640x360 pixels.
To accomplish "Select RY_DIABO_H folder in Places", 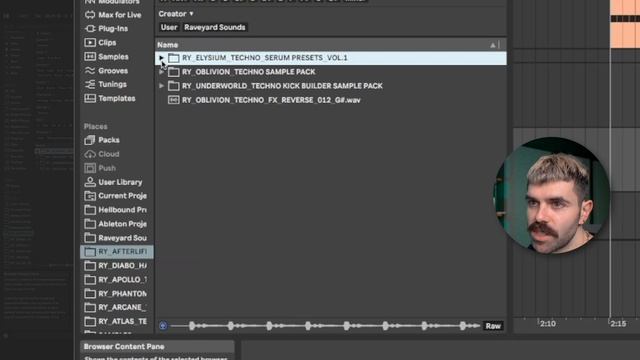I will [116, 266].
